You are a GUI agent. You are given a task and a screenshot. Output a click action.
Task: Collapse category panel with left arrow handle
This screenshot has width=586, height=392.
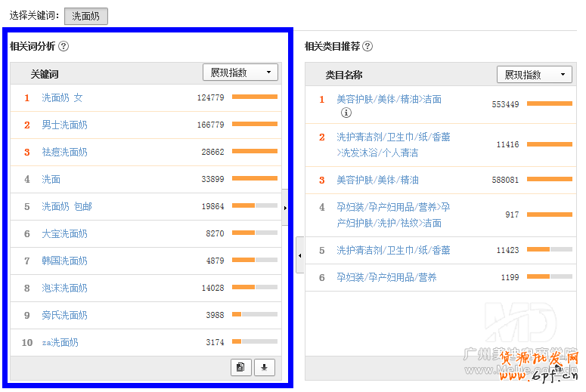pyautogui.click(x=299, y=256)
